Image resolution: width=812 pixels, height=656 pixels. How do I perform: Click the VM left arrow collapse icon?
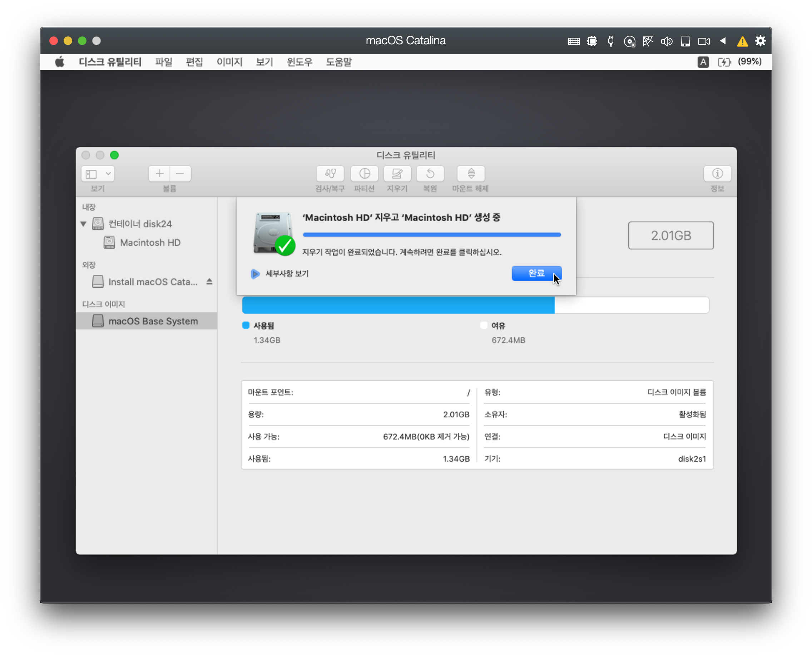723,41
